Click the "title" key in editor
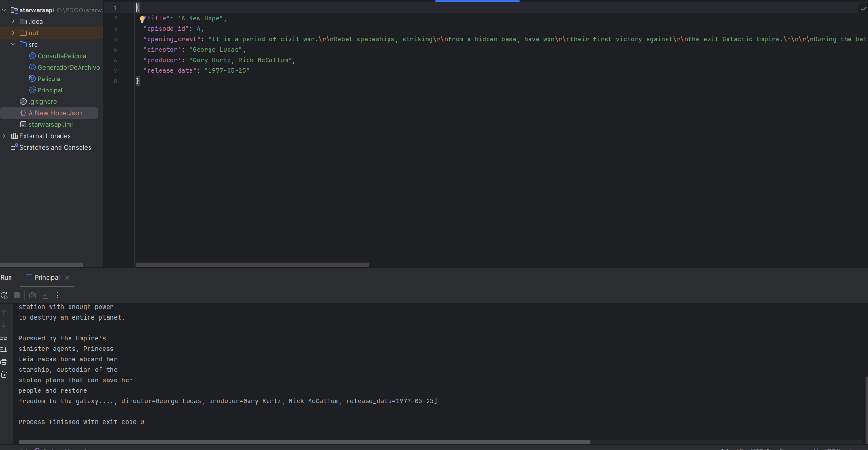 click(157, 18)
